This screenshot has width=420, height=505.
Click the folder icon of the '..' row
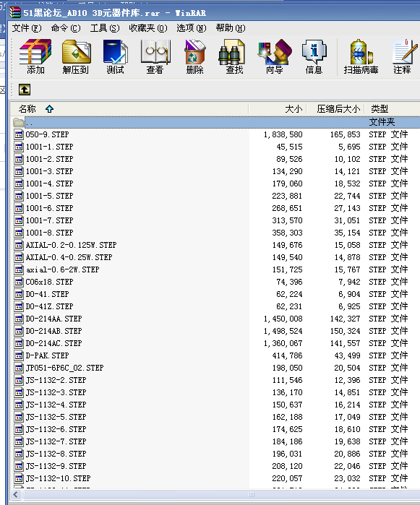coord(19,122)
